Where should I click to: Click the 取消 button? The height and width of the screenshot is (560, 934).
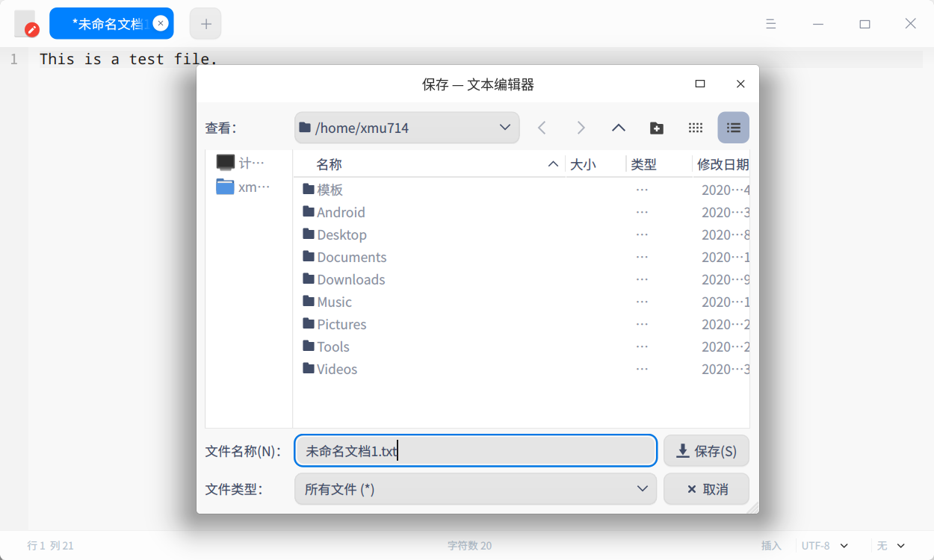pos(706,489)
